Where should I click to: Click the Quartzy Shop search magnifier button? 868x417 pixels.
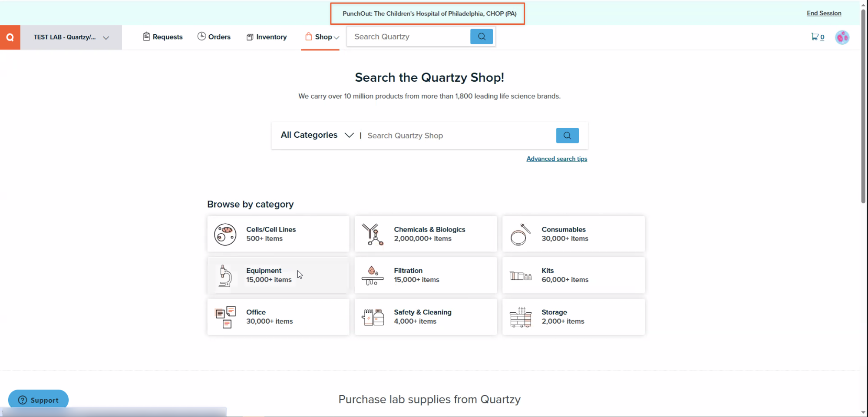[x=567, y=136]
